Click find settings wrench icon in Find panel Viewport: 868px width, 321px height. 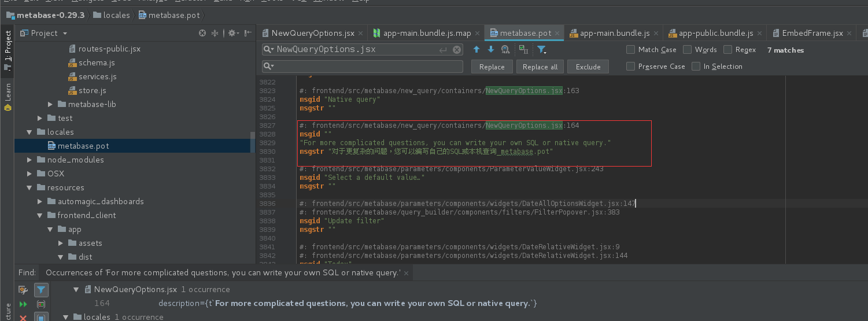tap(23, 290)
